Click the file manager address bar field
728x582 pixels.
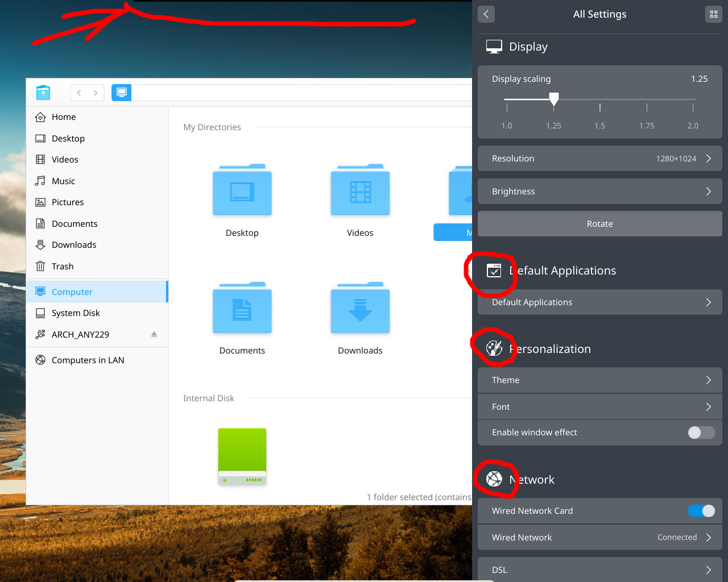pyautogui.click(x=302, y=93)
